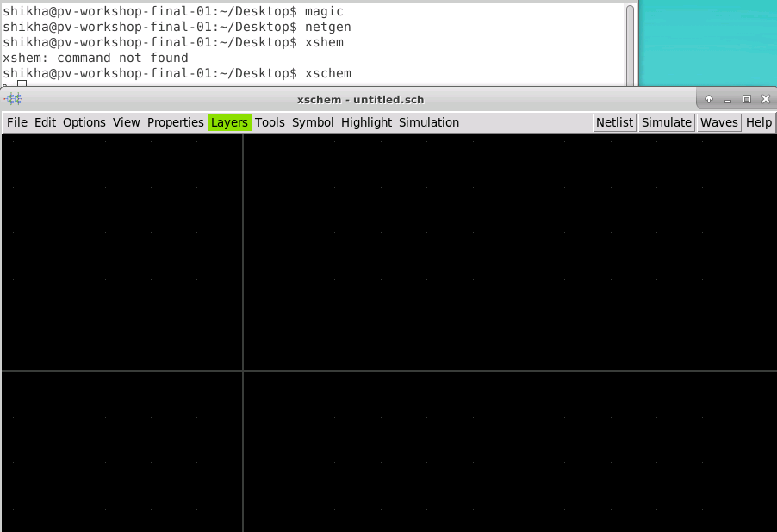Open the File menu in xschem
Screen dimensions: 777x532
click(x=16, y=122)
